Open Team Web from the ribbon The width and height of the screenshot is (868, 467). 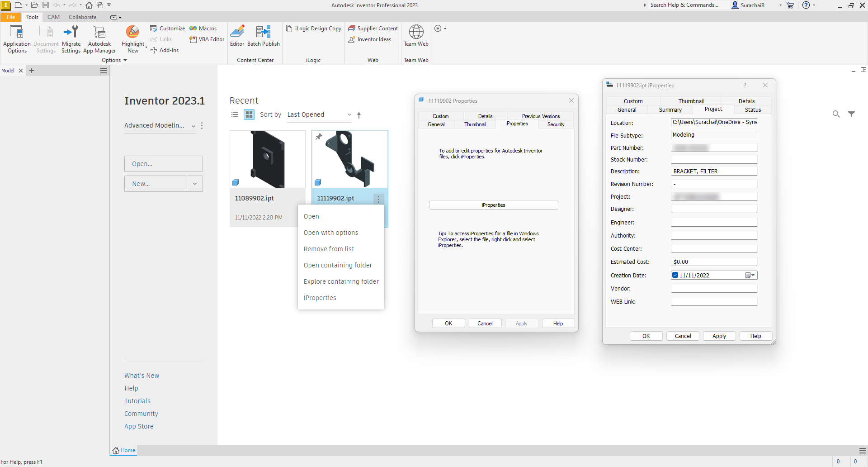pyautogui.click(x=416, y=36)
